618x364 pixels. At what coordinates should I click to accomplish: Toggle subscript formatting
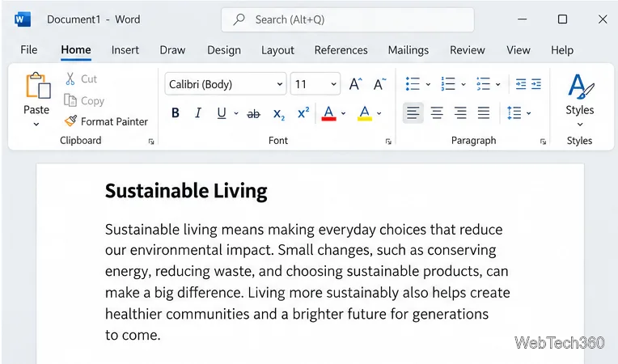(x=278, y=114)
